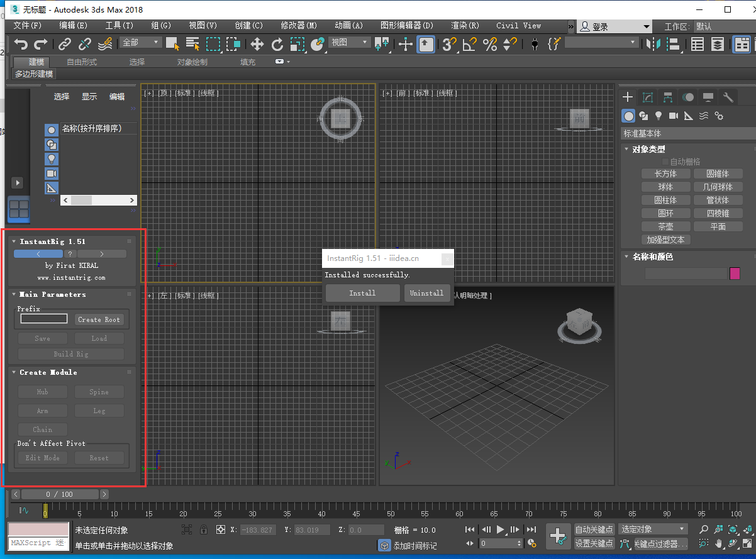Click the Undo arrow in main toolbar
This screenshot has height=559, width=756.
coord(21,44)
